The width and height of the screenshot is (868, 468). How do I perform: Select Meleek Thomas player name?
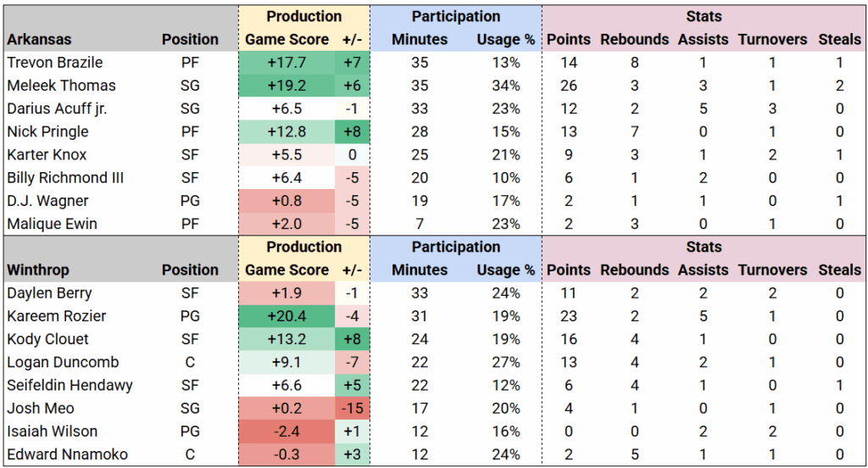coord(61,86)
